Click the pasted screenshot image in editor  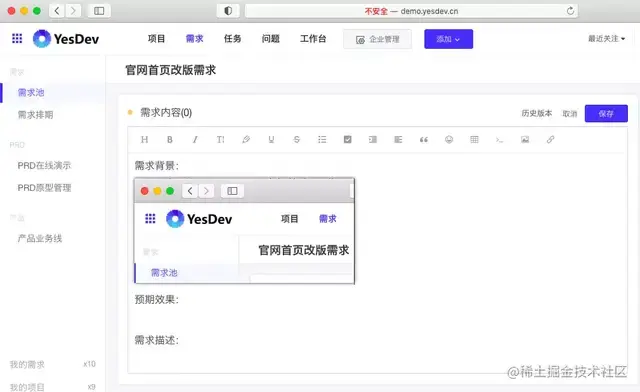[244, 231]
